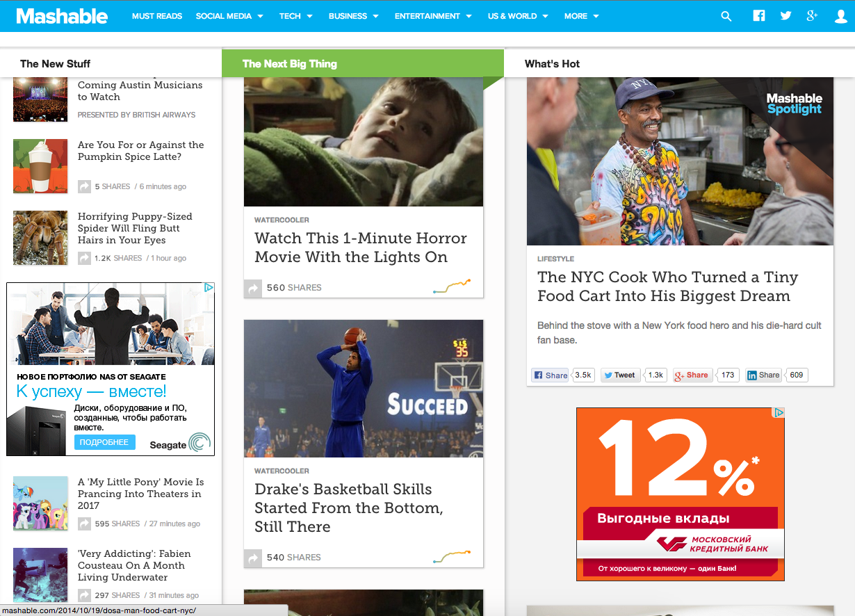Share food cart story on Google Plus

click(x=692, y=375)
